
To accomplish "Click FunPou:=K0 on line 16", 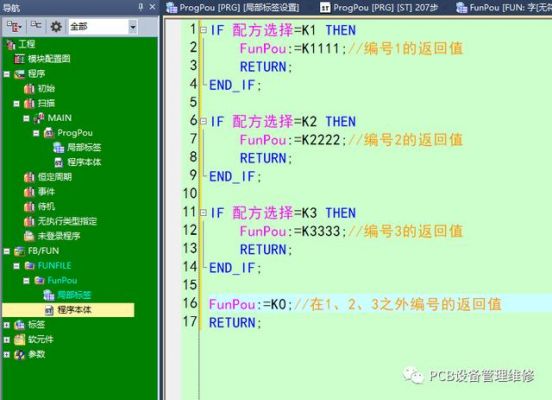I will coord(248,304).
